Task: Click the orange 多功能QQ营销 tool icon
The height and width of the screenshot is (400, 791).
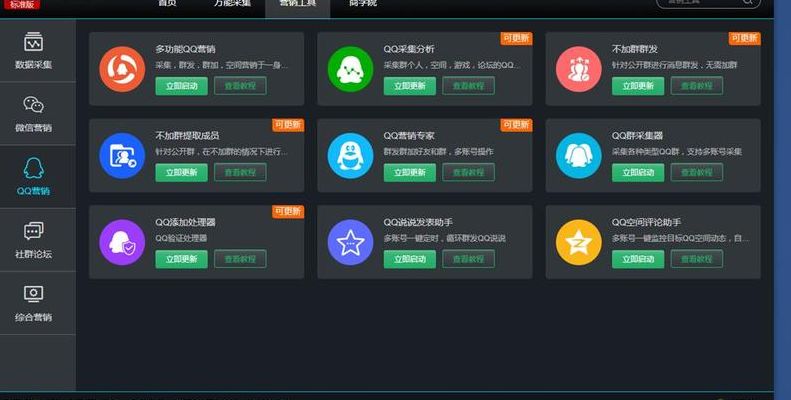Action: tap(122, 69)
